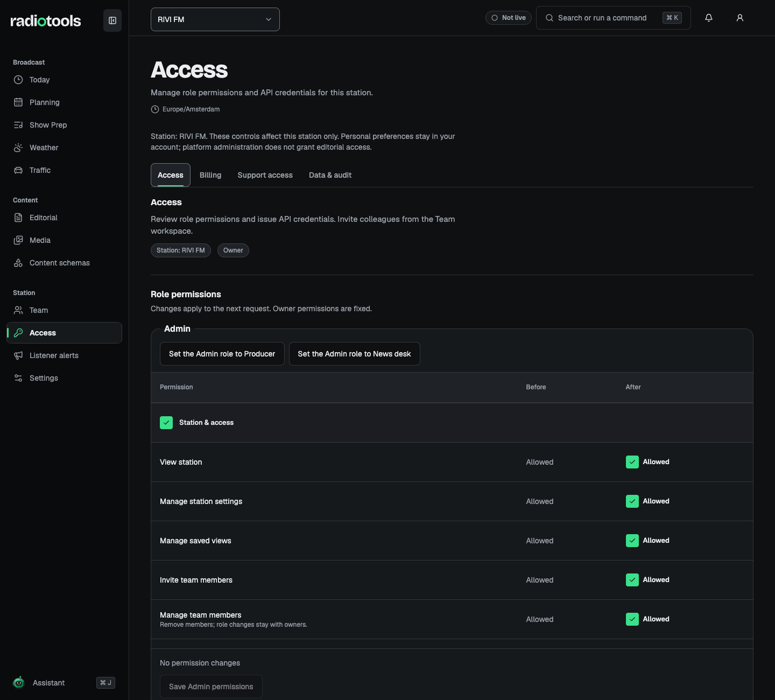Open the notifications bell
The image size is (775, 700).
(x=709, y=18)
